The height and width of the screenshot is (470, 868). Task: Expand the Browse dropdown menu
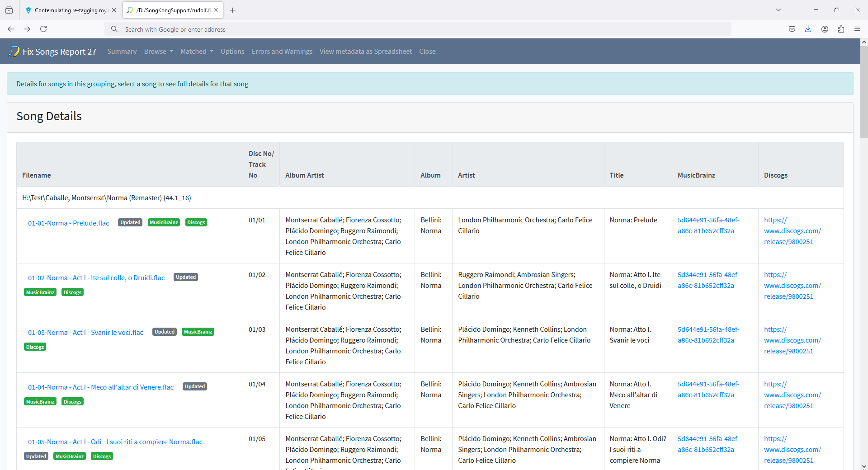point(159,52)
